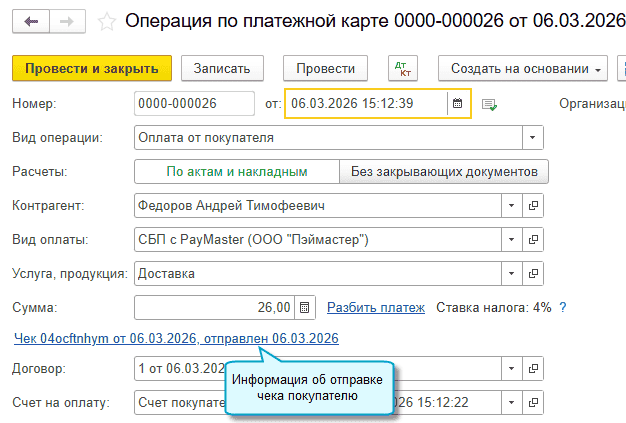This screenshot has height=423, width=626.
Task: Open calculator for the Сумма field
Action: (306, 308)
